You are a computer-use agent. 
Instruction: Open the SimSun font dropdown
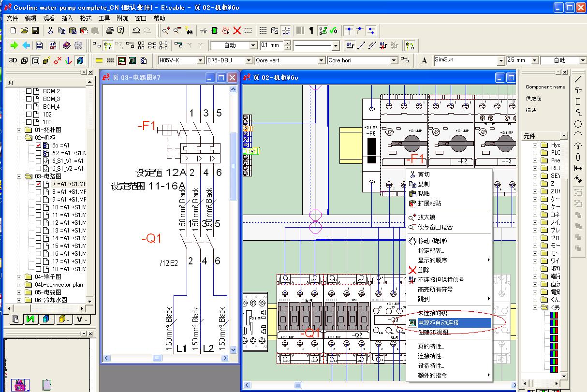501,60
